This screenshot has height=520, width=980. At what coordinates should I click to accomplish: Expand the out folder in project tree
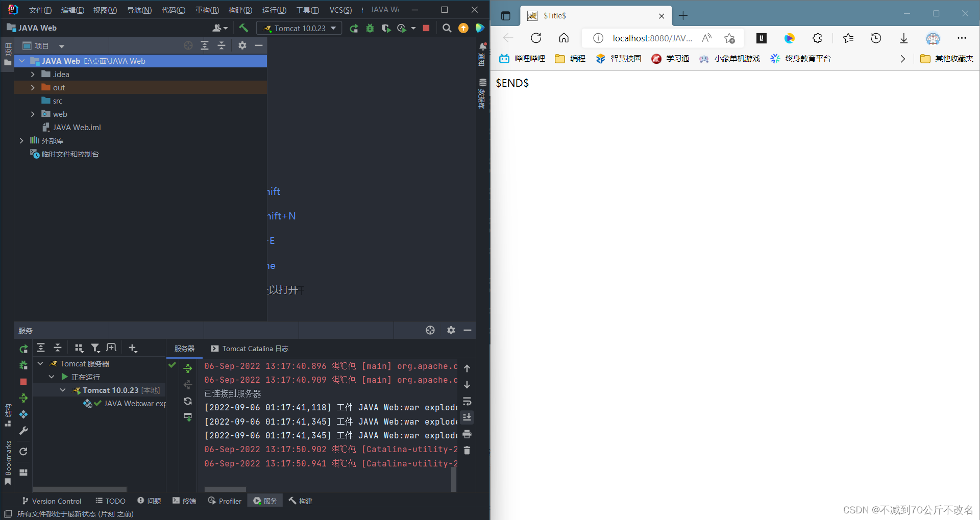(32, 87)
